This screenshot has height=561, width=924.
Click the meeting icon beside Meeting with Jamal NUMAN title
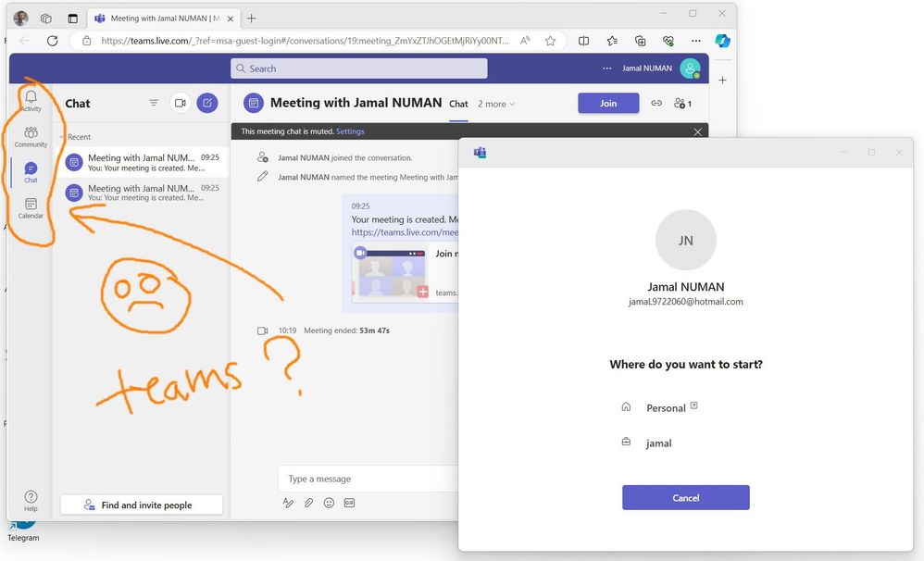254,103
